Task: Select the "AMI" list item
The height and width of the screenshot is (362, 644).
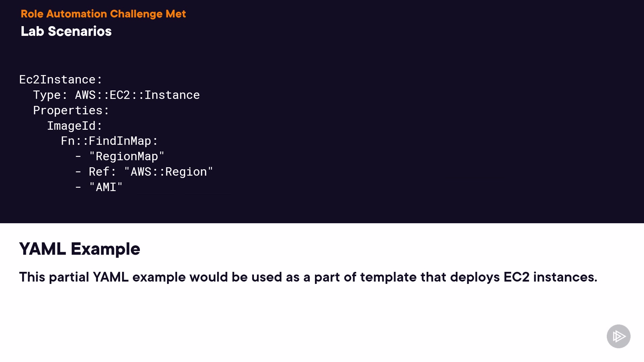Action: point(106,187)
